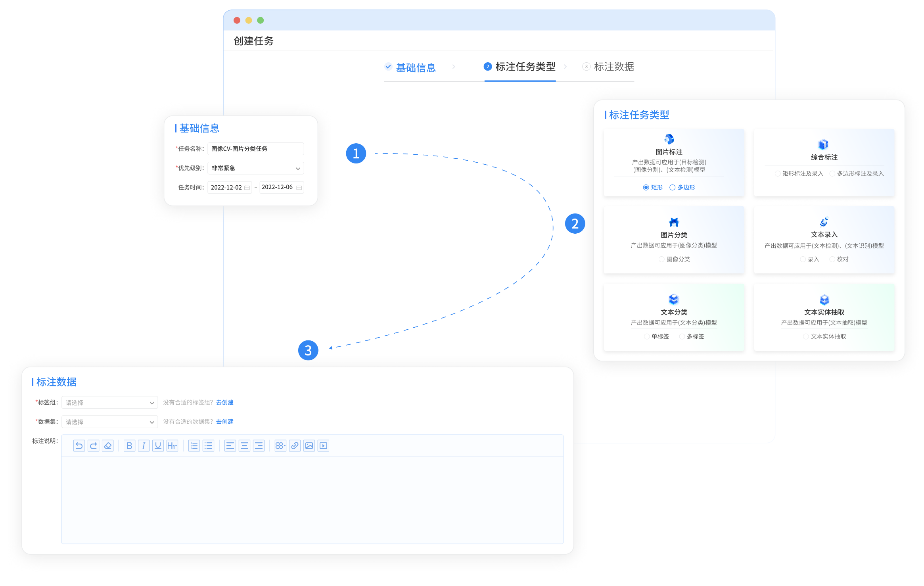Click the 综合标注 cube icon
This screenshot has width=924, height=586.
[x=823, y=144]
